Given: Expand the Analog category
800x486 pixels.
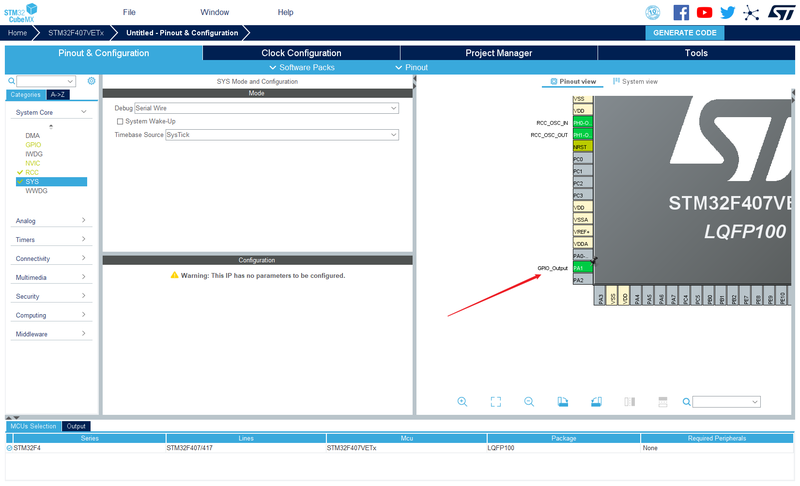Looking at the screenshot, I should pyautogui.click(x=51, y=221).
